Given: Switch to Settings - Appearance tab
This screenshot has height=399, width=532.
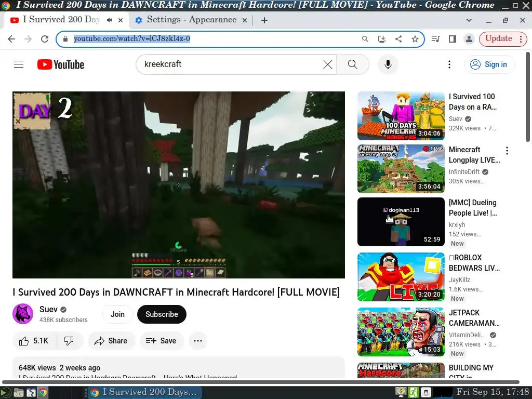Looking at the screenshot, I should 191,20.
